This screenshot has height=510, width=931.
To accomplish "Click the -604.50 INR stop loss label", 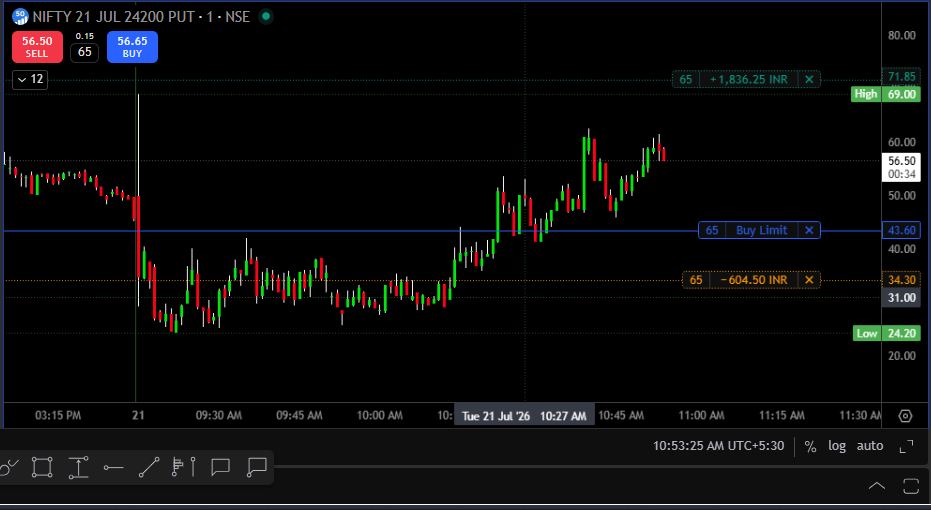I will [x=753, y=280].
